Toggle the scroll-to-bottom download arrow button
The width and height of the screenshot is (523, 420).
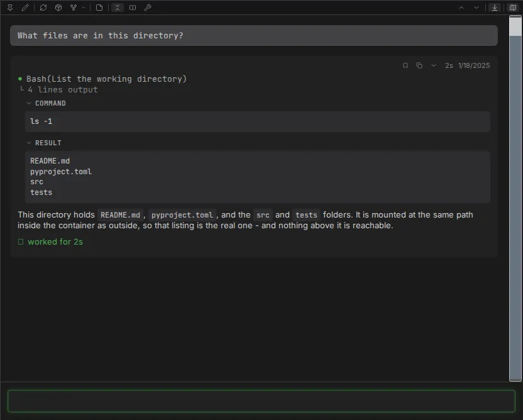495,8
